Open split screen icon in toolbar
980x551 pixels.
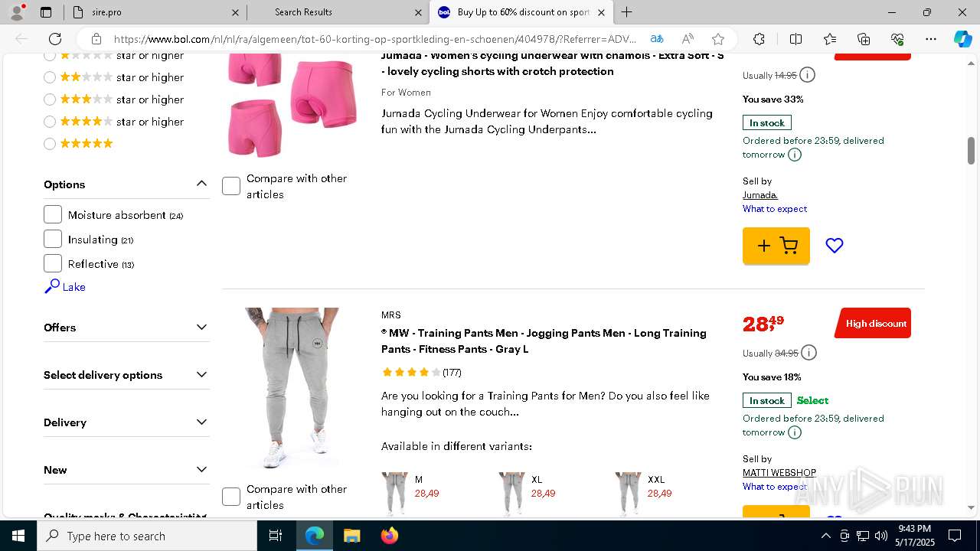[x=795, y=39]
